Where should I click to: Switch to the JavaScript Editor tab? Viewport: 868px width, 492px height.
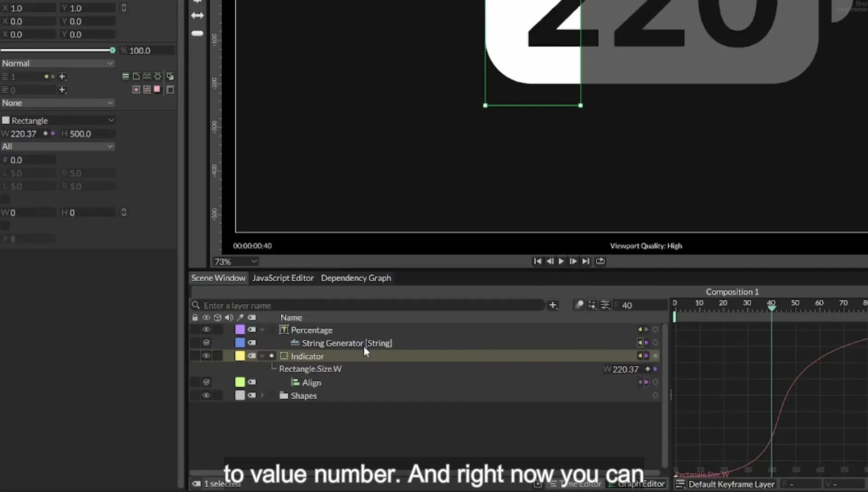click(283, 278)
